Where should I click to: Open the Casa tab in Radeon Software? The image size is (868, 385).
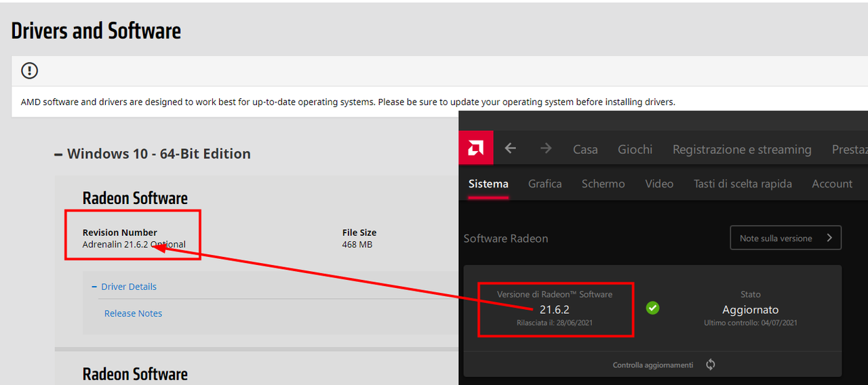click(x=585, y=149)
